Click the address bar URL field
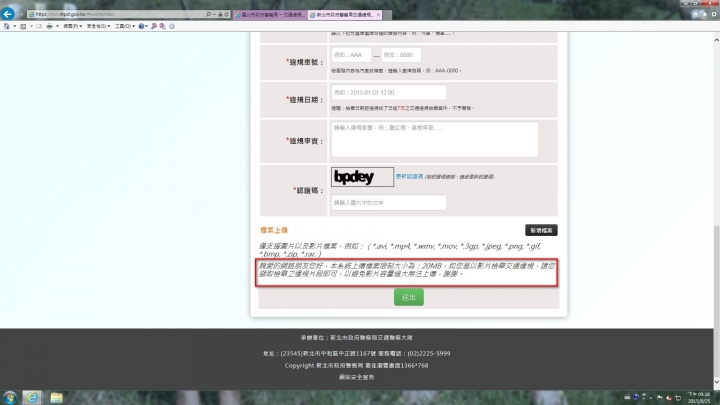This screenshot has width=720, height=405. point(117,15)
